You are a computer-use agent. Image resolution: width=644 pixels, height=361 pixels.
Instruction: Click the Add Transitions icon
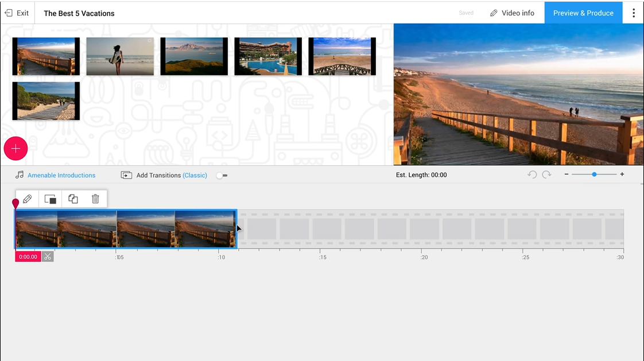(127, 175)
